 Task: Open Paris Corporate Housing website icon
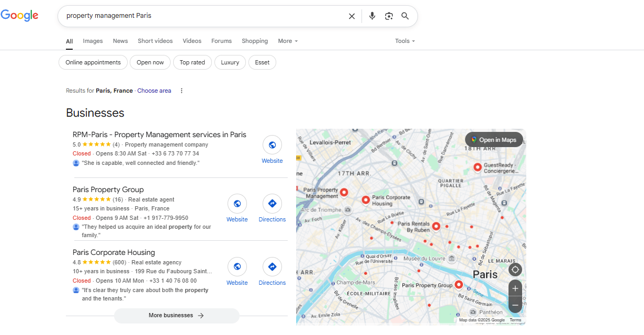(237, 267)
